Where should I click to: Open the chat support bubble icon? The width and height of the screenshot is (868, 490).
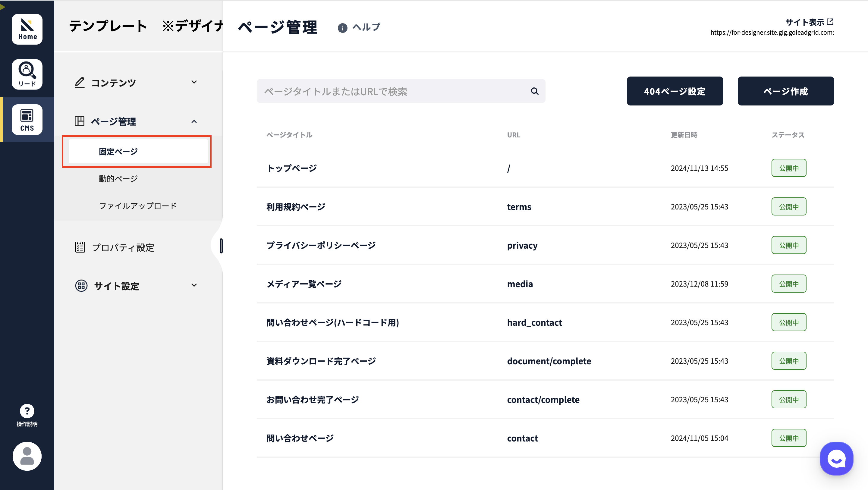[x=836, y=459]
